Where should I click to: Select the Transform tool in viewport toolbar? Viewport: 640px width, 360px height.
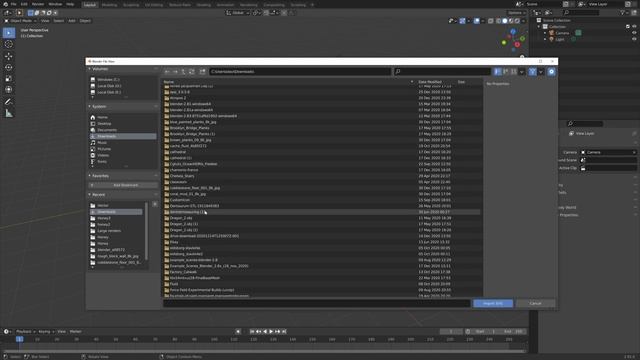(x=9, y=89)
